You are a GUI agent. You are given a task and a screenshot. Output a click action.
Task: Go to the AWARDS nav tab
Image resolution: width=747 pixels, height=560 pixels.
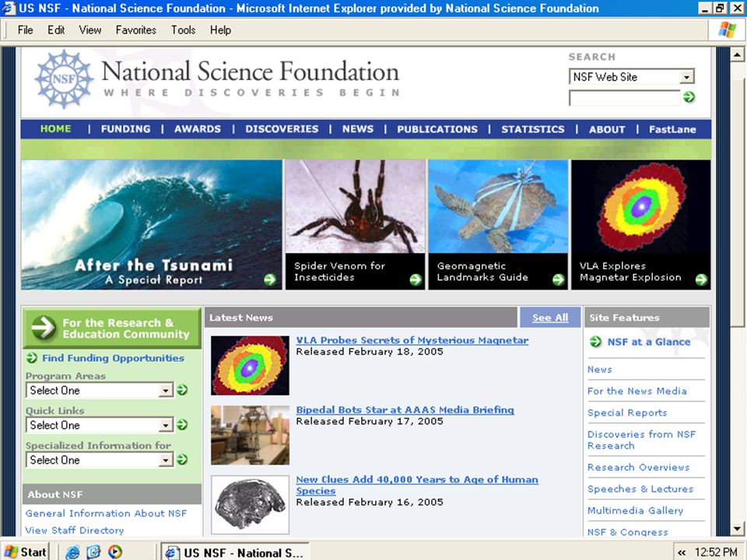[197, 129]
